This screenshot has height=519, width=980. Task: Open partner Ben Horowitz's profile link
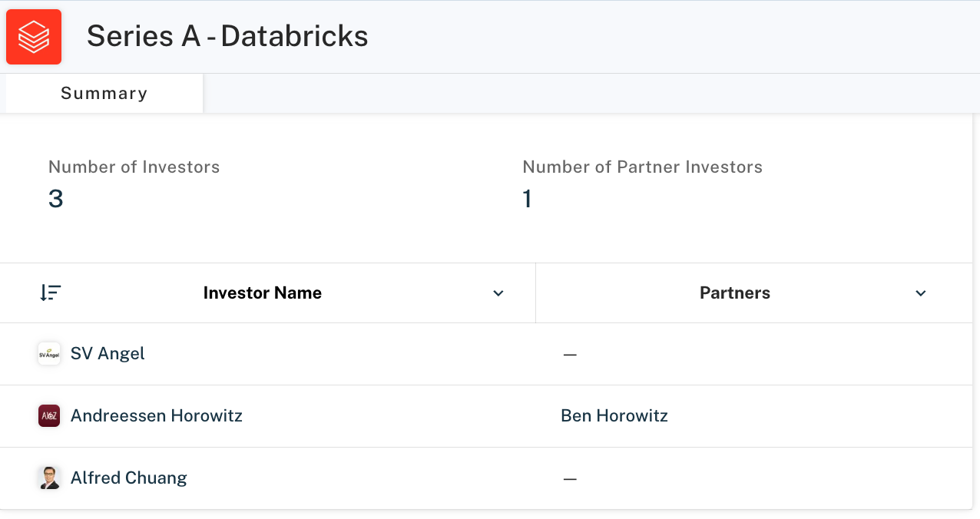pyautogui.click(x=614, y=416)
